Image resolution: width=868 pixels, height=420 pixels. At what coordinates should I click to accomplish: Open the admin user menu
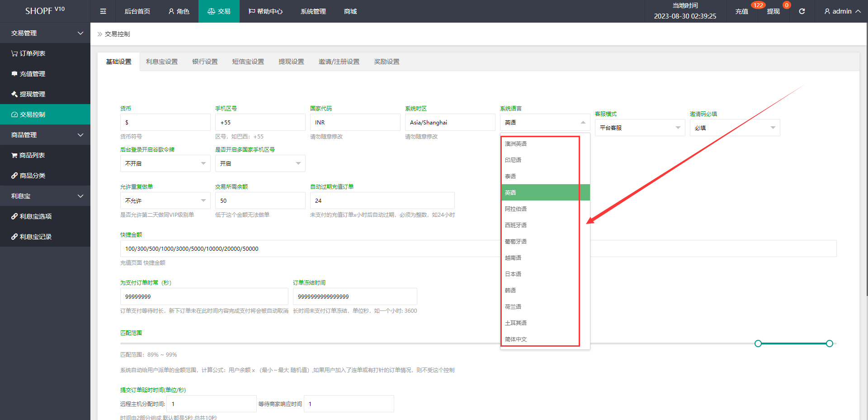[x=842, y=11]
